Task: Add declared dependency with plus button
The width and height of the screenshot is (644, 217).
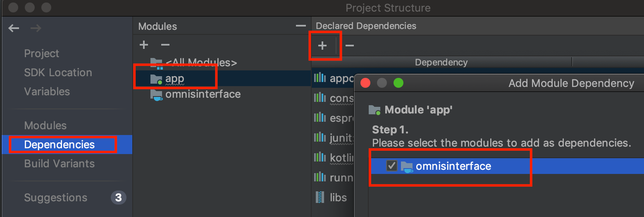Action: (322, 46)
